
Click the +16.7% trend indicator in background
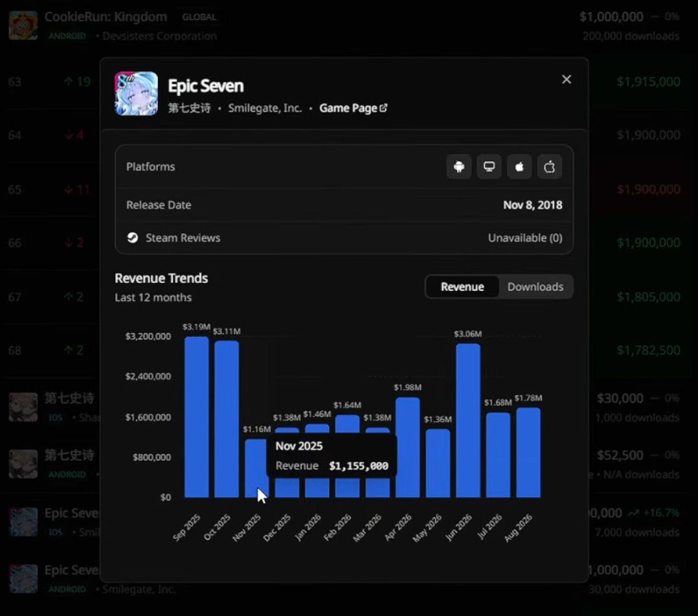pos(653,512)
